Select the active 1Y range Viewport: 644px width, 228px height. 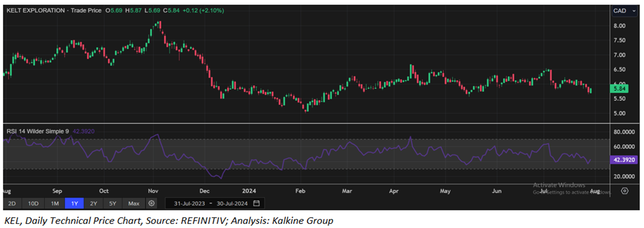pyautogui.click(x=74, y=203)
